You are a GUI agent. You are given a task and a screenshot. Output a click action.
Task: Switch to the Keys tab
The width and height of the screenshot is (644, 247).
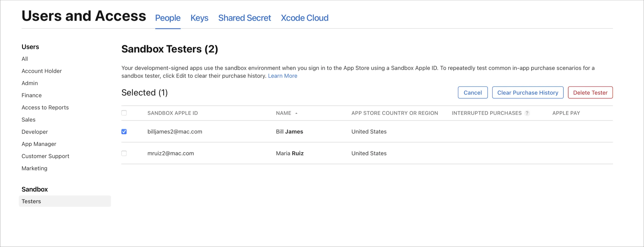click(199, 18)
